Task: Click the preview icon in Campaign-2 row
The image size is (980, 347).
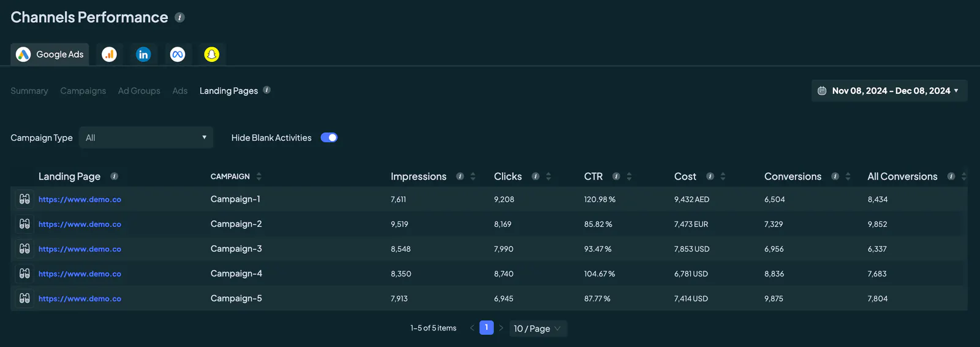Action: [x=24, y=224]
